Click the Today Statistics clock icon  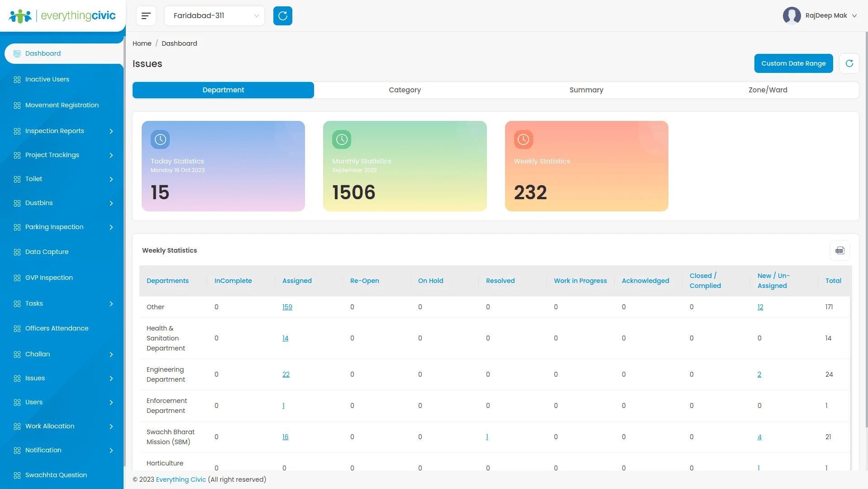point(160,139)
